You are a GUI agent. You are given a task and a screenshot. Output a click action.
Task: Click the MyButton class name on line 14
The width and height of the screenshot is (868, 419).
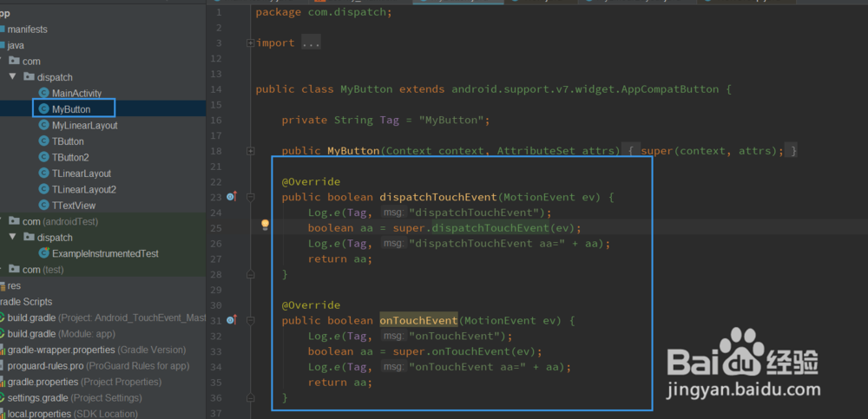pos(366,89)
